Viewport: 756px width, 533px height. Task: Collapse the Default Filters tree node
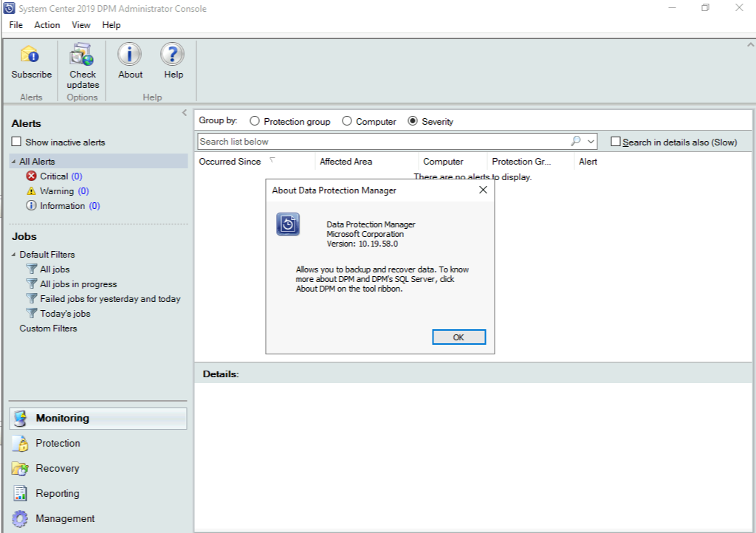pos(13,255)
